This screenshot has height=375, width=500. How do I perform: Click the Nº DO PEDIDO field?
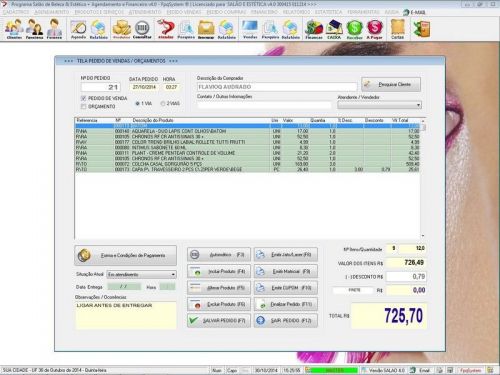(x=101, y=87)
